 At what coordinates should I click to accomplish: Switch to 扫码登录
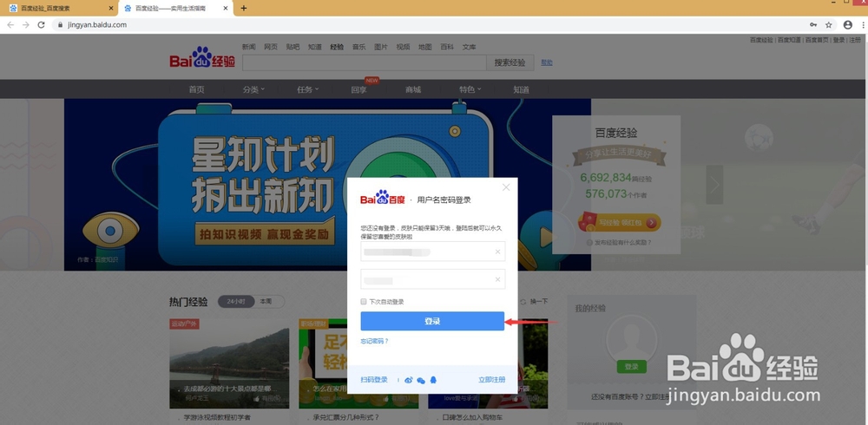(x=374, y=380)
